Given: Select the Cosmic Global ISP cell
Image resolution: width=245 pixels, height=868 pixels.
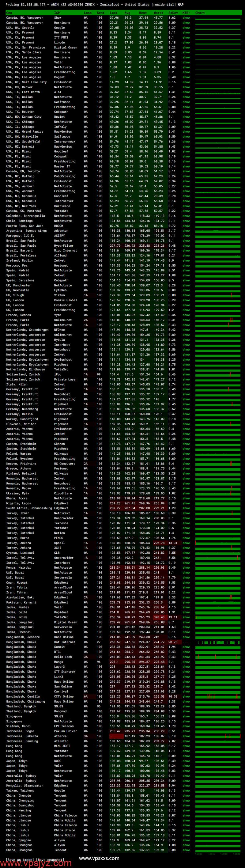Looking at the screenshot, I should pos(65,300).
